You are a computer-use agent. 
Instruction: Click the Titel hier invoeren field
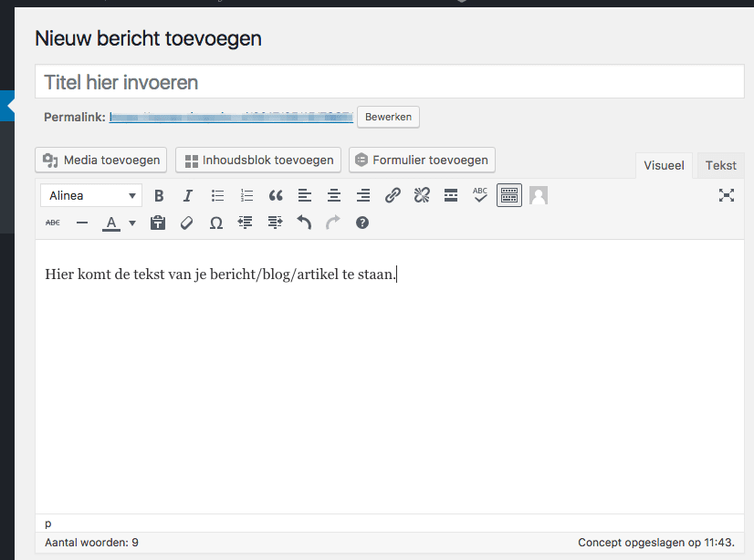[388, 81]
